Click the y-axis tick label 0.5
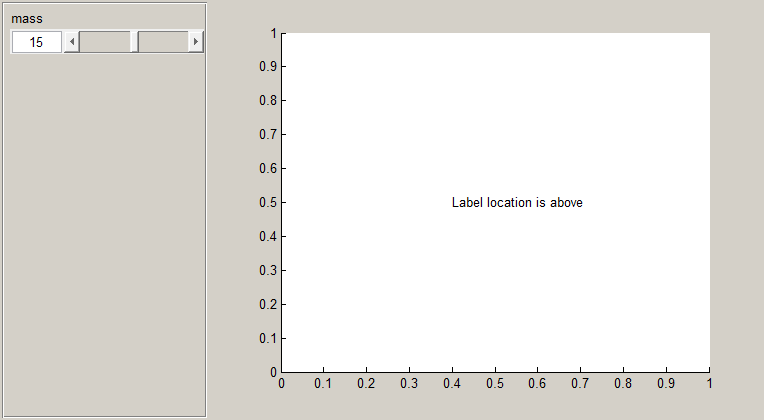Screen dimensions: 764x420 pyautogui.click(x=266, y=202)
